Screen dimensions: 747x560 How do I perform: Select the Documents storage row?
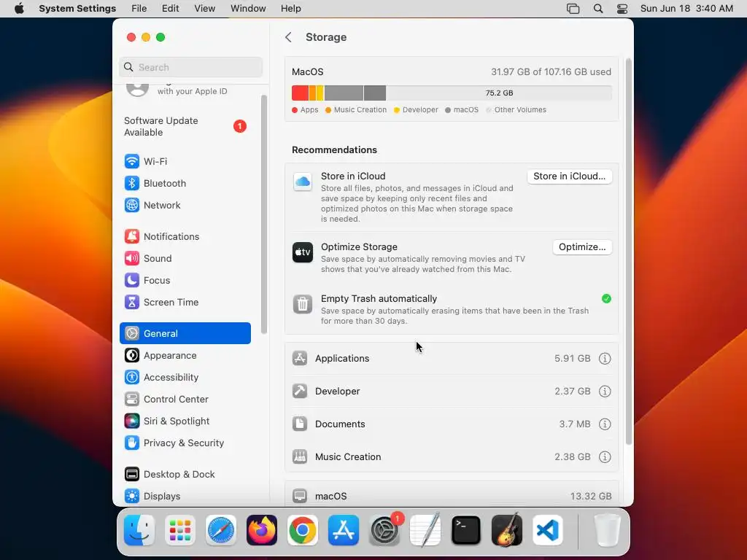(452, 424)
